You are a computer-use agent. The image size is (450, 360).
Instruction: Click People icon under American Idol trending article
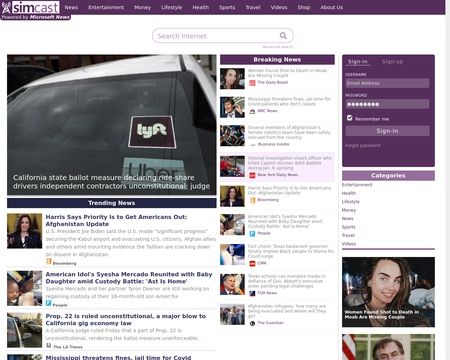point(49,303)
